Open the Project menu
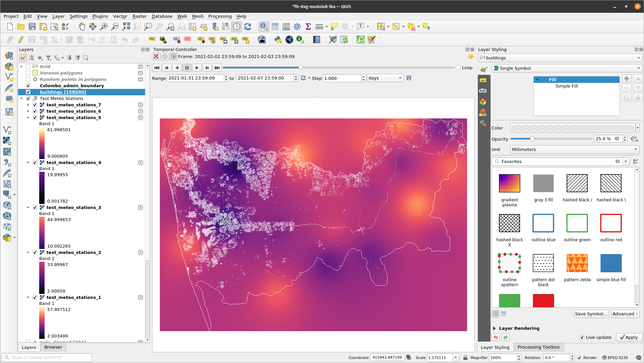 tap(11, 16)
